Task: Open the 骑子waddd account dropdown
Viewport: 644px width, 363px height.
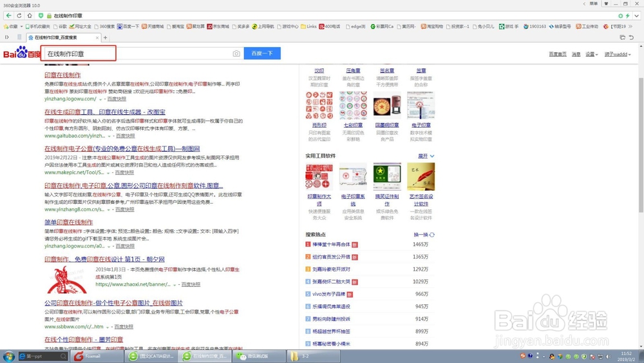Action: [x=618, y=54]
